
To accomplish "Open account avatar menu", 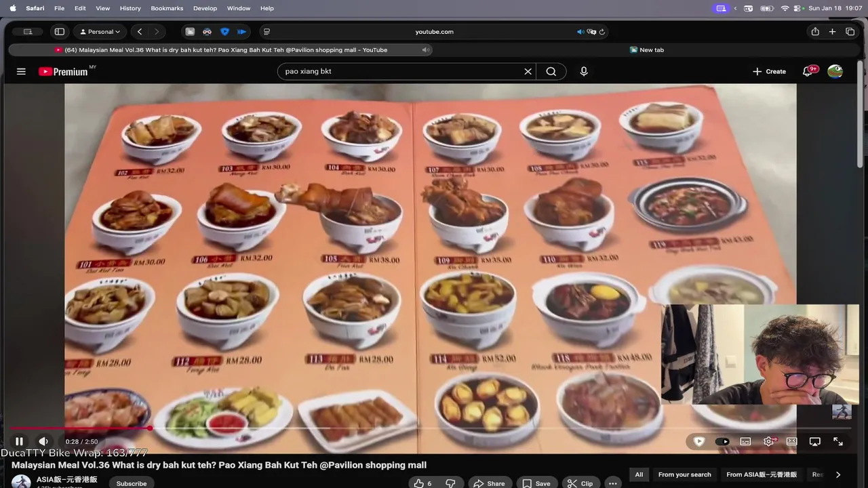I will coord(835,71).
